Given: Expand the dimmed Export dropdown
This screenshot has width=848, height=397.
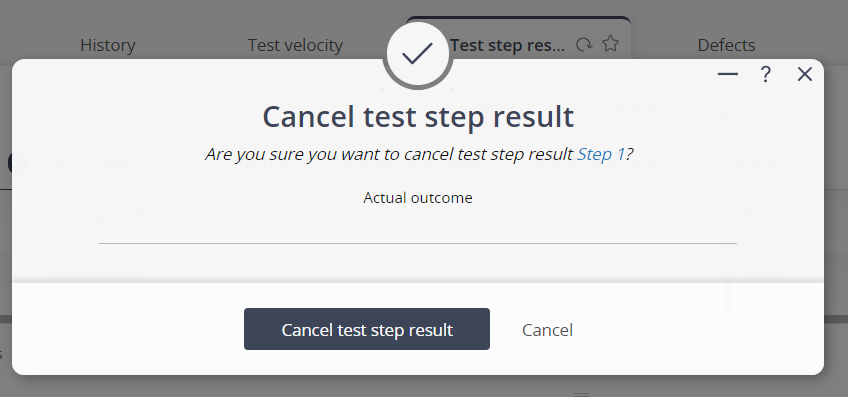Looking at the screenshot, I should [x=84, y=355].
